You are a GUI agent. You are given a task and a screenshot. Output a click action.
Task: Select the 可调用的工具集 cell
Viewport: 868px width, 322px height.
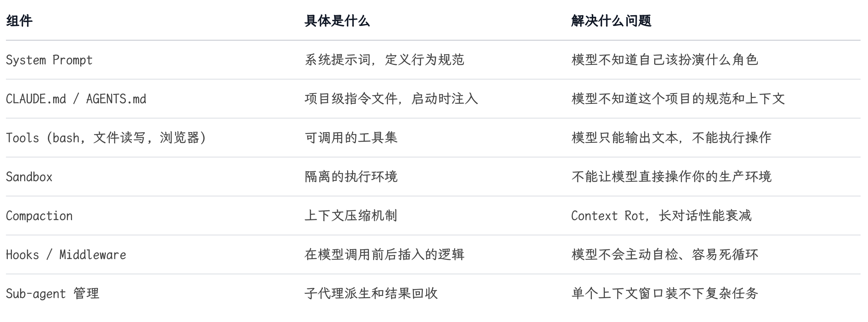pos(351,138)
